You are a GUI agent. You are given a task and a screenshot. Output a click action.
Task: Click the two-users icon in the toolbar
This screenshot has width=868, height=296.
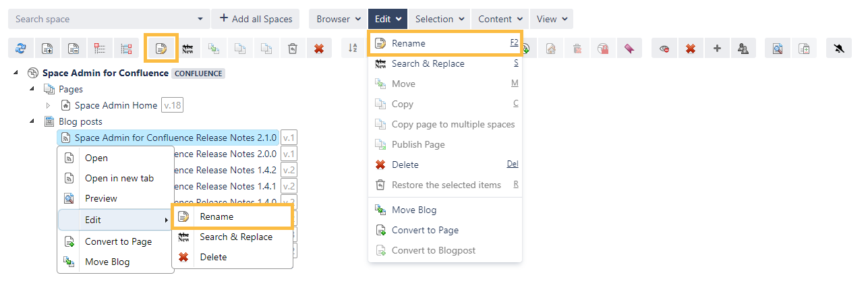[x=743, y=49]
